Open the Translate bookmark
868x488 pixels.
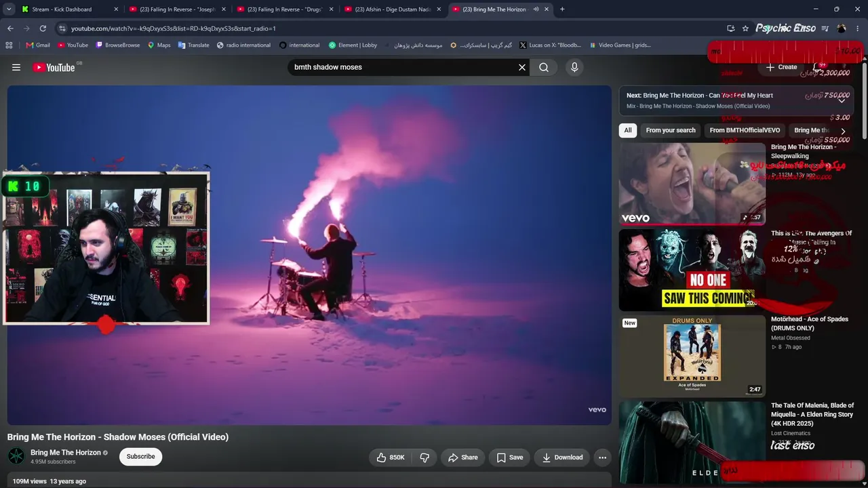(193, 45)
